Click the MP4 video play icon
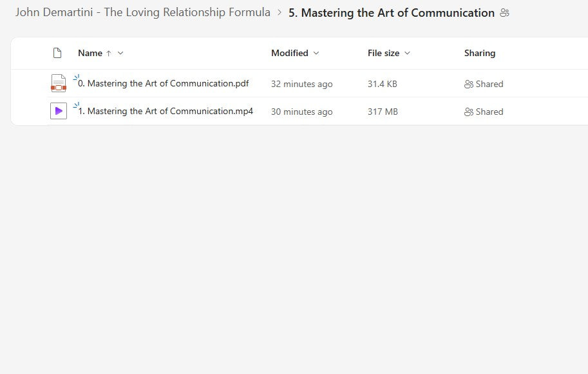The image size is (588, 374). (x=58, y=110)
